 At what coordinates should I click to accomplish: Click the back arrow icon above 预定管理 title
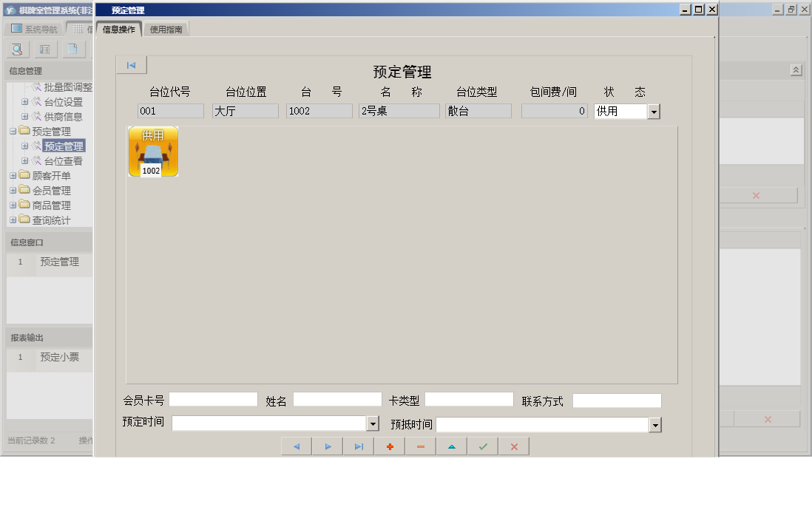[131, 64]
